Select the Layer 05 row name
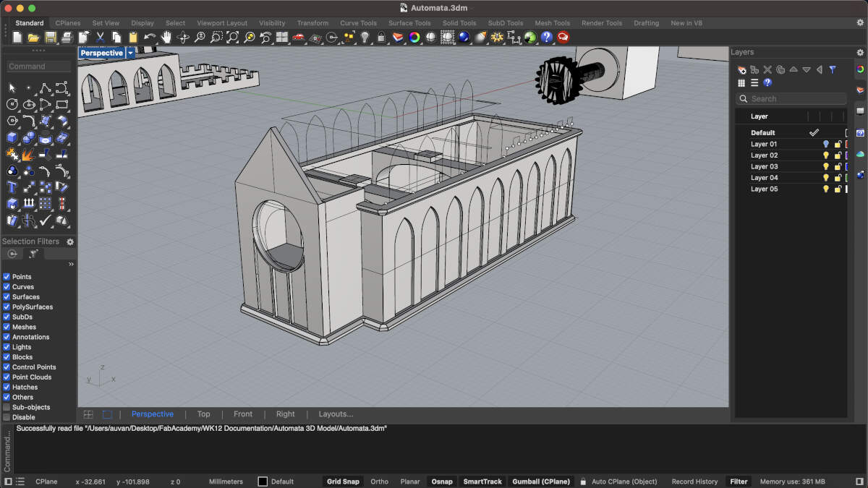The height and width of the screenshot is (488, 868). pos(764,189)
